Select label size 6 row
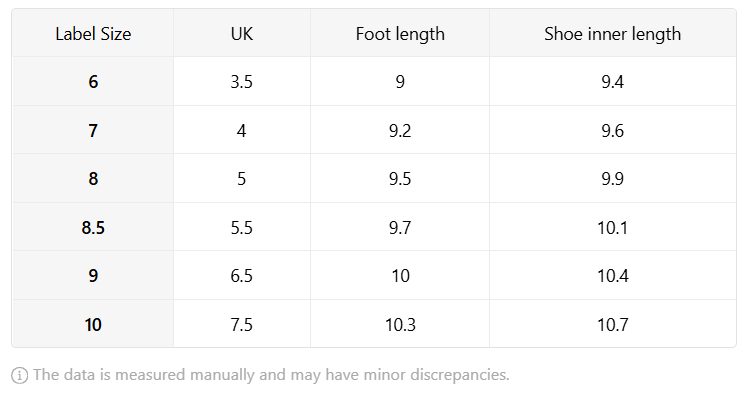Viewport: 748px width, 403px height. pyautogui.click(x=374, y=82)
